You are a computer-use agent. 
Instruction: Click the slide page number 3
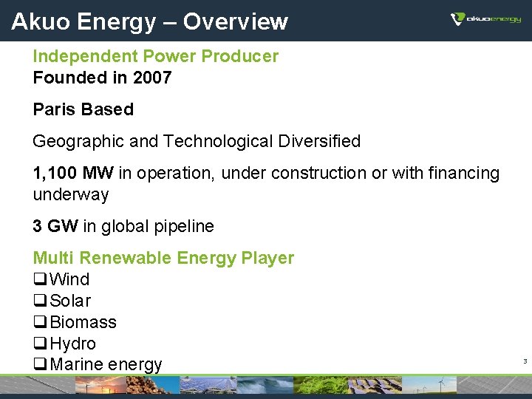tap(525, 361)
